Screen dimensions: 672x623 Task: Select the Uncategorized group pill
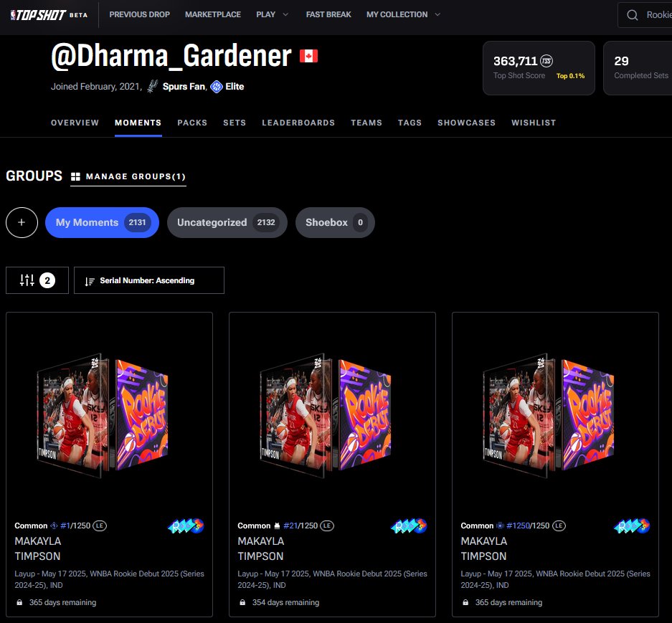(x=227, y=222)
